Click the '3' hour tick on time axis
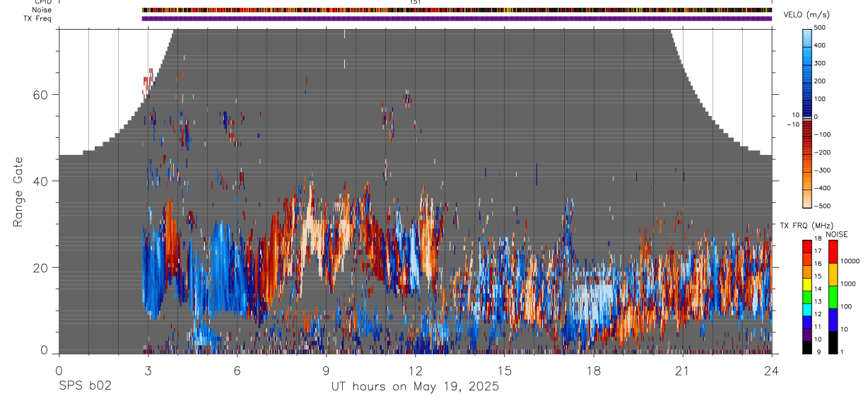This screenshot has height=401, width=868. point(148,370)
